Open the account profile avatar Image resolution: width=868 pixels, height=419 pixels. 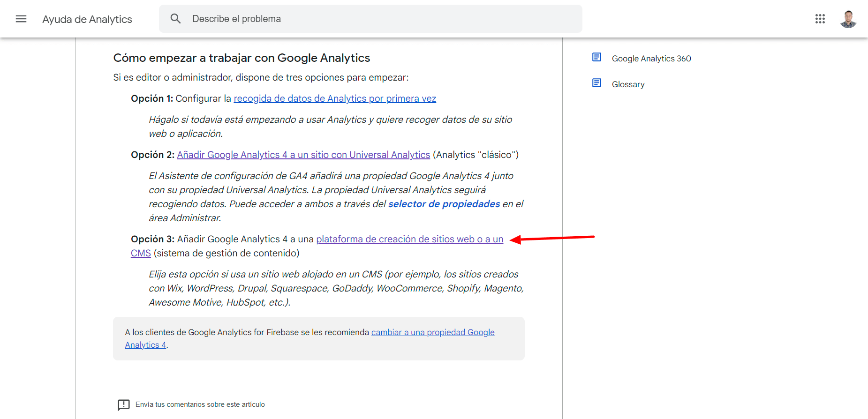coord(848,19)
